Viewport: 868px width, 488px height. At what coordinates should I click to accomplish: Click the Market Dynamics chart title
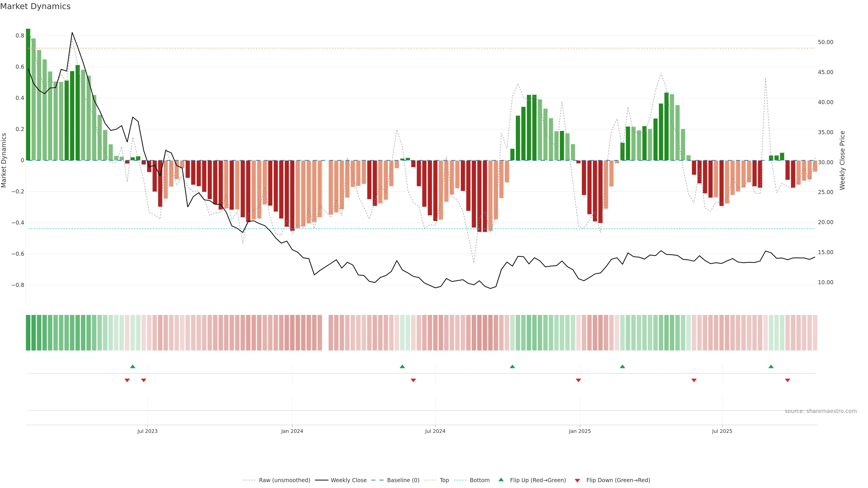[x=35, y=6]
